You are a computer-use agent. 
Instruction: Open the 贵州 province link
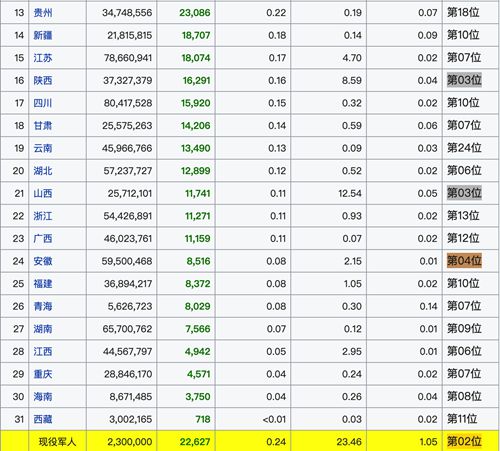pyautogui.click(x=43, y=13)
